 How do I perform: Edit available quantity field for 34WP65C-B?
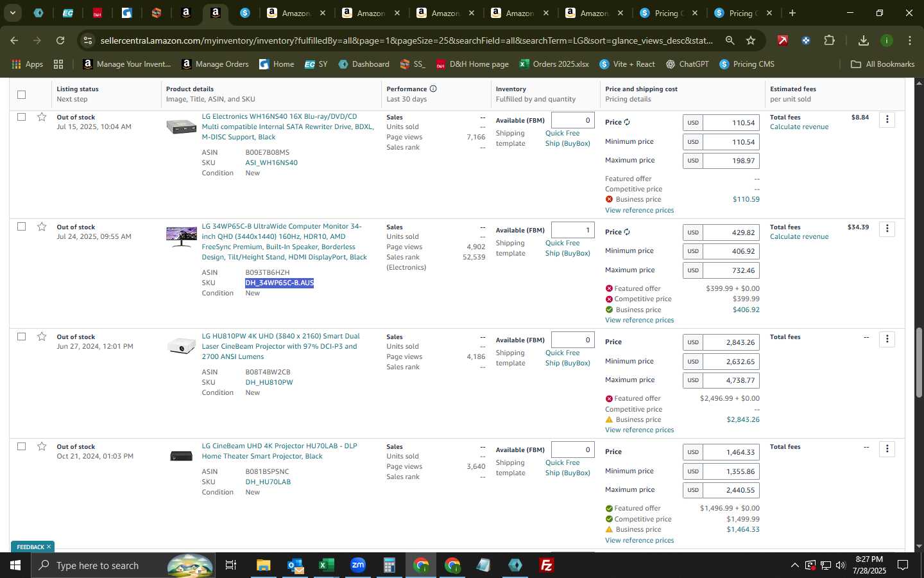pyautogui.click(x=572, y=230)
